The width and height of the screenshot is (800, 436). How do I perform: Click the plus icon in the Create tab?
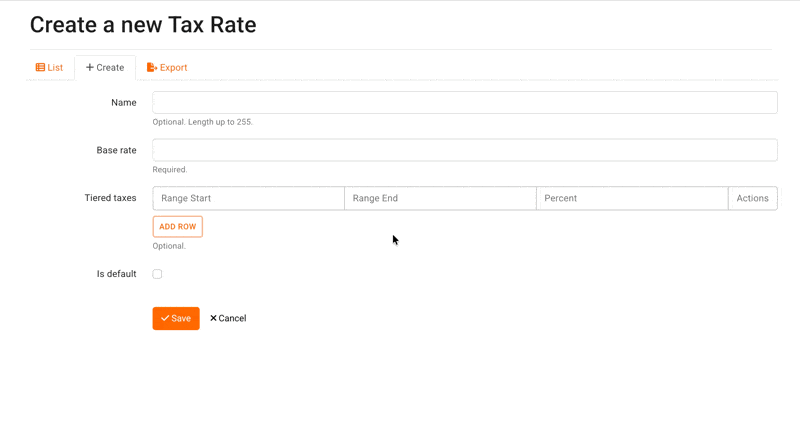[90, 68]
